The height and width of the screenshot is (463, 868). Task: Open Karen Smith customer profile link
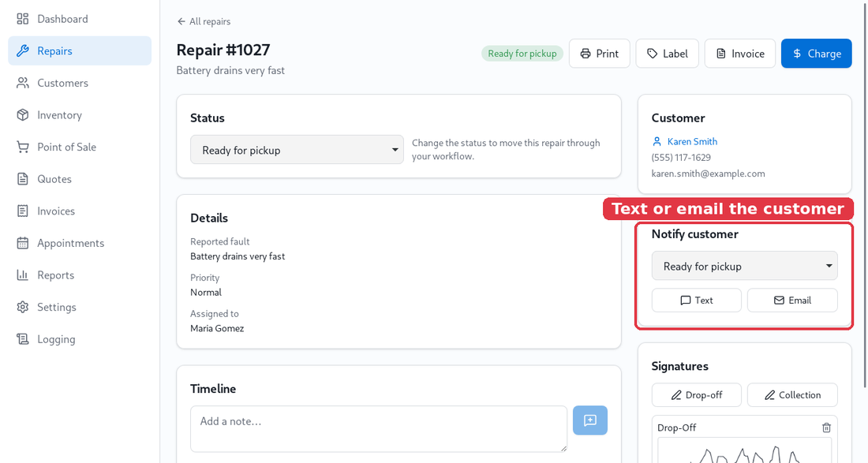(x=692, y=142)
